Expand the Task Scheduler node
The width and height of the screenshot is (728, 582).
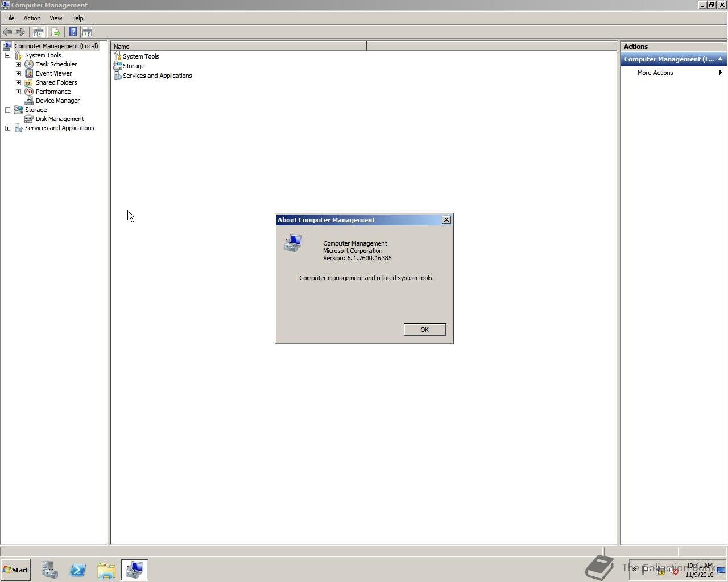(x=18, y=64)
